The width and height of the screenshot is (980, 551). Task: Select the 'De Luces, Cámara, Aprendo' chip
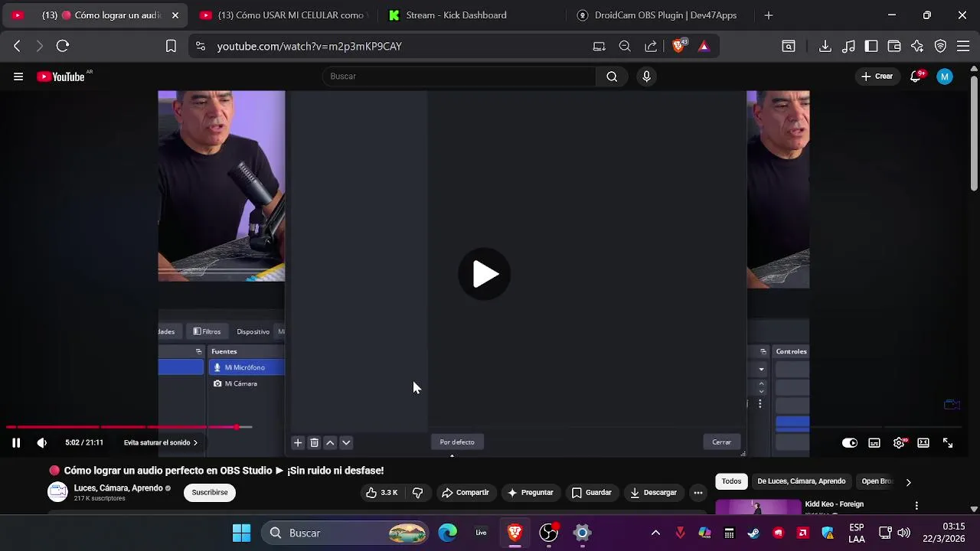(x=801, y=481)
